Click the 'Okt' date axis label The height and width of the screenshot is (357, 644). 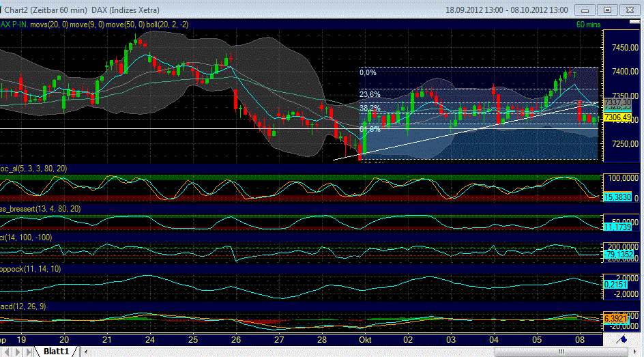coord(365,340)
